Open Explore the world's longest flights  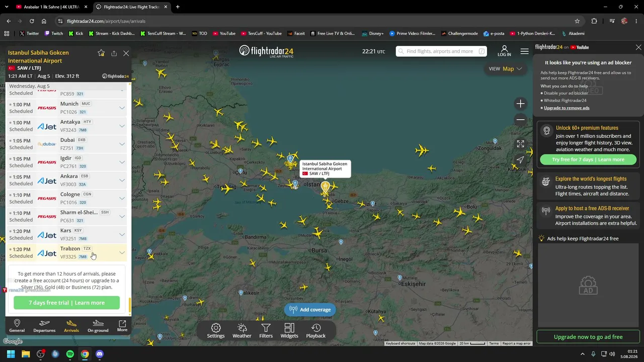(588, 186)
